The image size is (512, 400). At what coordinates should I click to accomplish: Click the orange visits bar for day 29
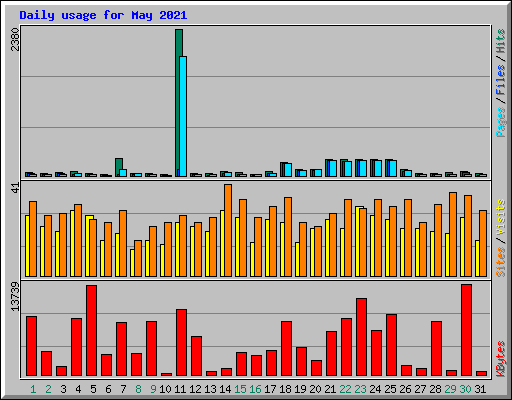click(x=453, y=234)
